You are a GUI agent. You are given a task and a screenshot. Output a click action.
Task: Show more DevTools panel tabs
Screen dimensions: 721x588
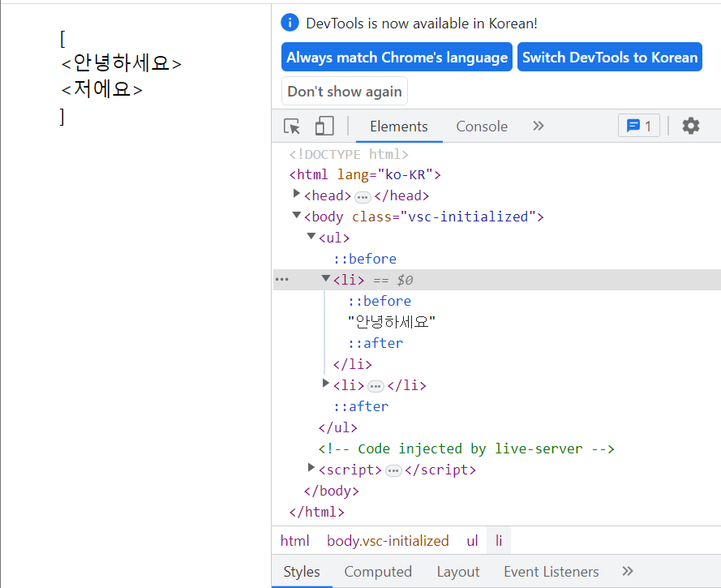tap(538, 126)
